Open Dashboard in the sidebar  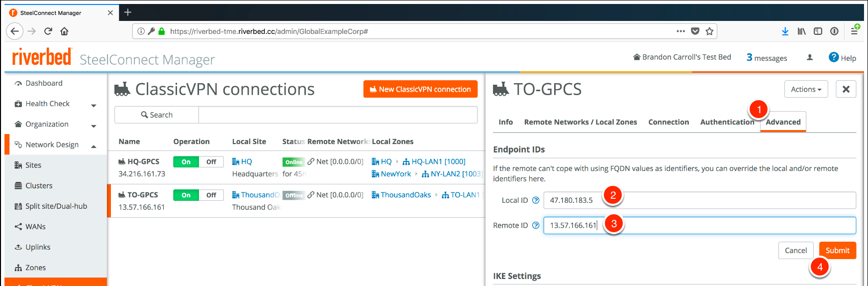click(x=44, y=83)
